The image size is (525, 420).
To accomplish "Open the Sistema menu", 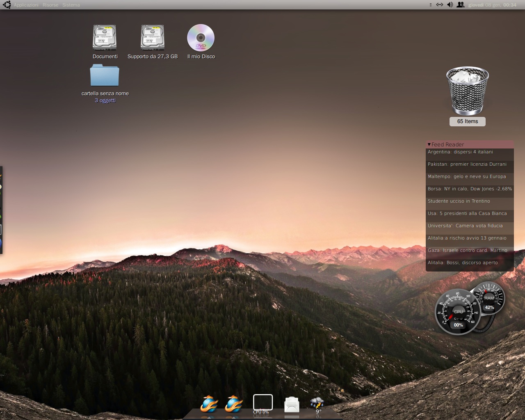I will (71, 5).
